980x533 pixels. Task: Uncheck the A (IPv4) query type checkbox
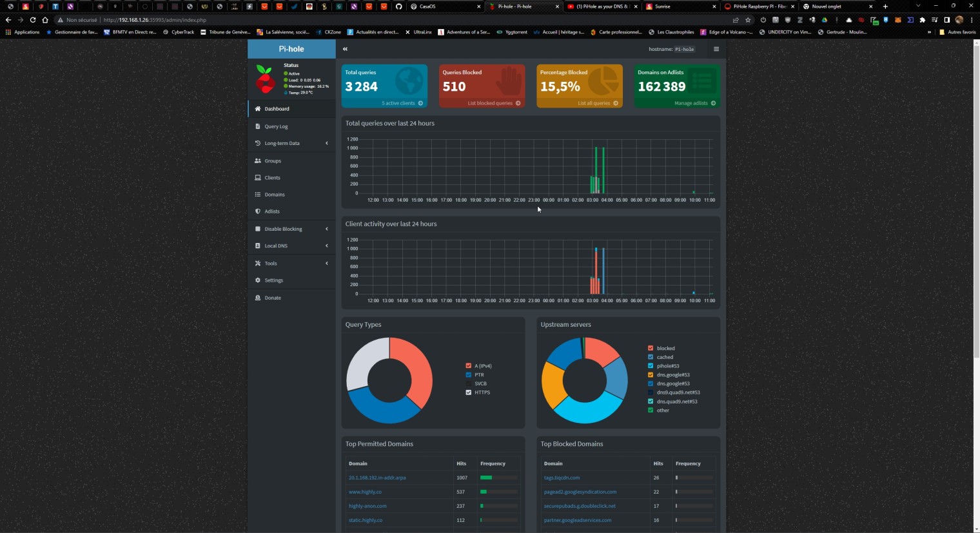click(469, 366)
